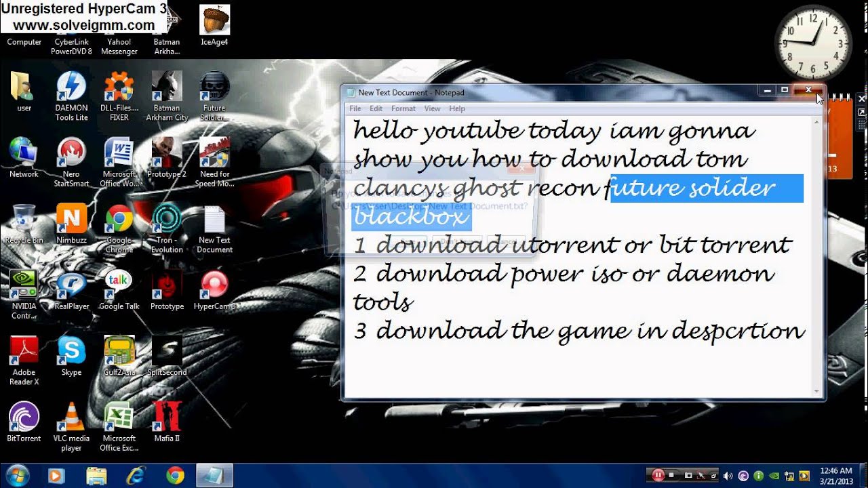Viewport: 868px width, 488px height.
Task: Click the word 'utorrent' in Notepad text
Action: [x=565, y=245]
